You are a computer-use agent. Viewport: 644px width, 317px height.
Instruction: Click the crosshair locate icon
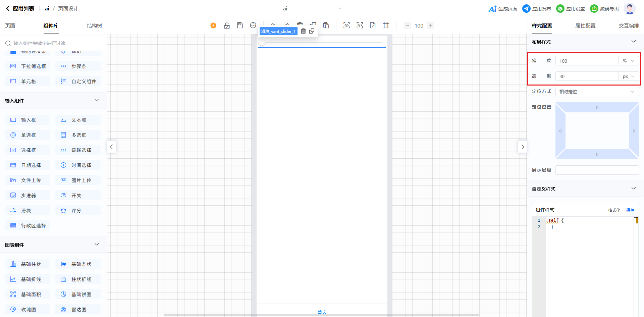(x=253, y=25)
